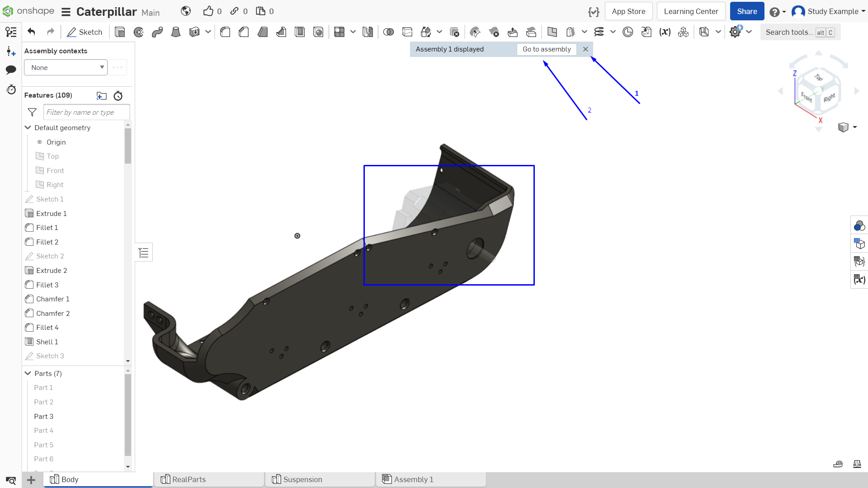Open the document hamburger menu
The width and height of the screenshot is (868, 488).
(x=66, y=12)
